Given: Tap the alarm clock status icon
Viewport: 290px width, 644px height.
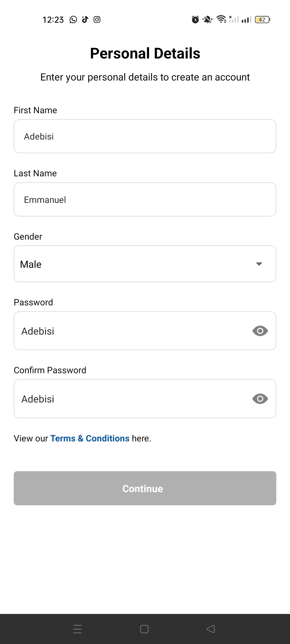Looking at the screenshot, I should point(195,20).
